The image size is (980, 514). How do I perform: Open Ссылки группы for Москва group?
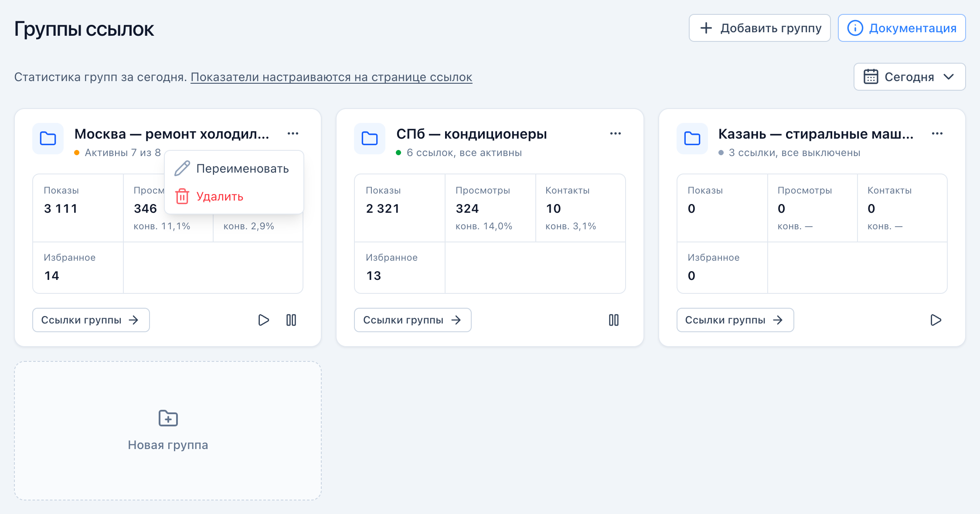(x=91, y=320)
